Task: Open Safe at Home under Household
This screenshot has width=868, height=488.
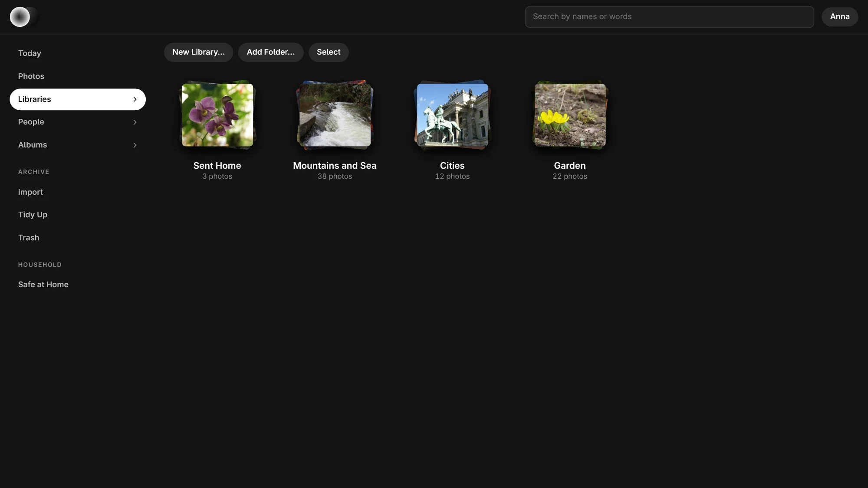Action: [x=78, y=285]
